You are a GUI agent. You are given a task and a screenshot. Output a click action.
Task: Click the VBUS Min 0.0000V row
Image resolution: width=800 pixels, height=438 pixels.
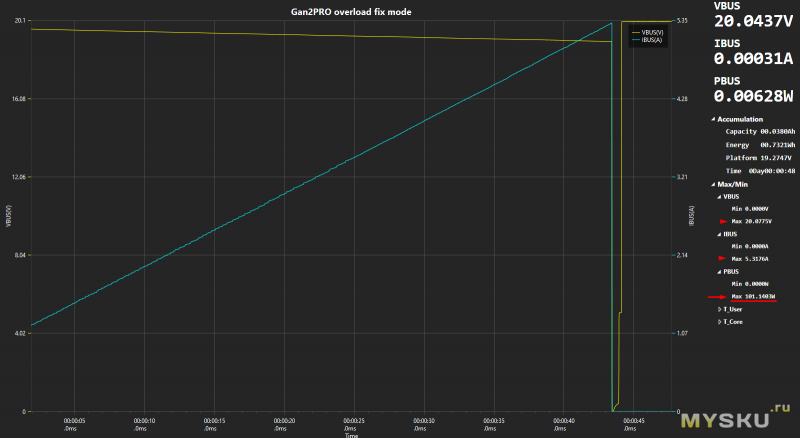coord(749,209)
